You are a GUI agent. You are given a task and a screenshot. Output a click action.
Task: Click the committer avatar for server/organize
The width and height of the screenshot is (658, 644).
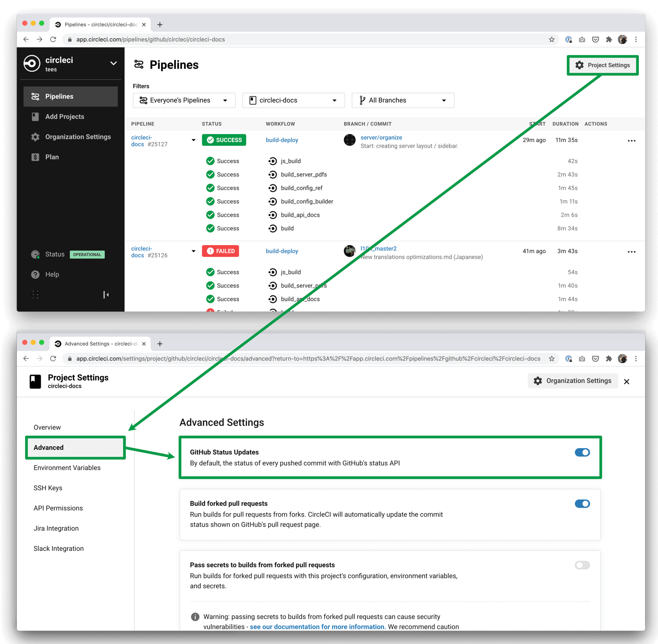click(x=349, y=140)
